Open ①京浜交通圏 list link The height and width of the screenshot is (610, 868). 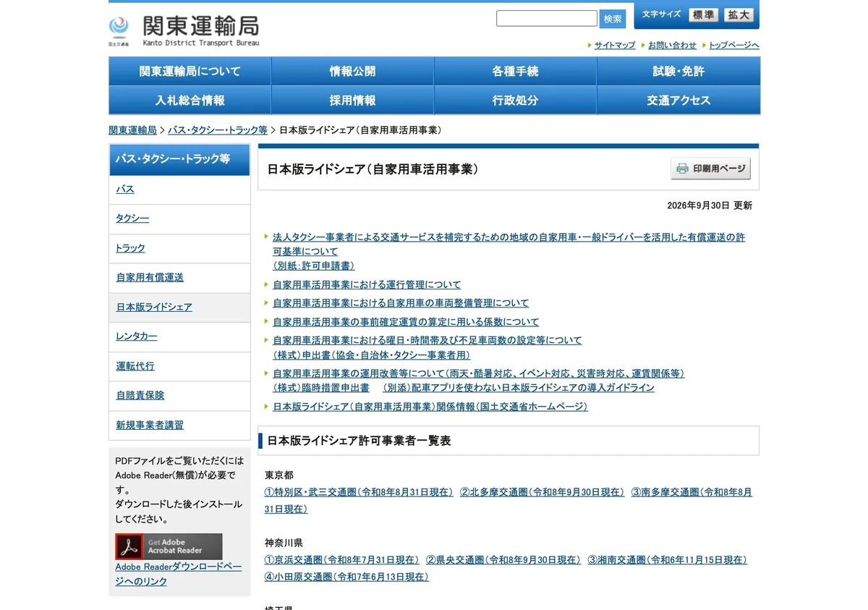341,560
